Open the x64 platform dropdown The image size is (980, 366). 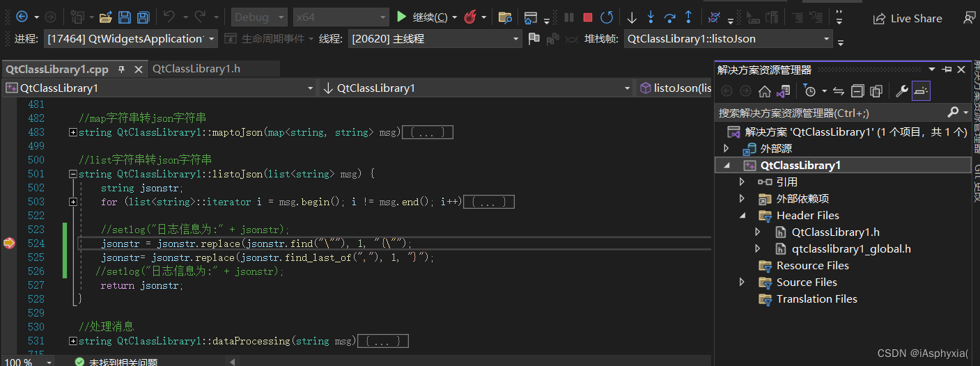341,17
